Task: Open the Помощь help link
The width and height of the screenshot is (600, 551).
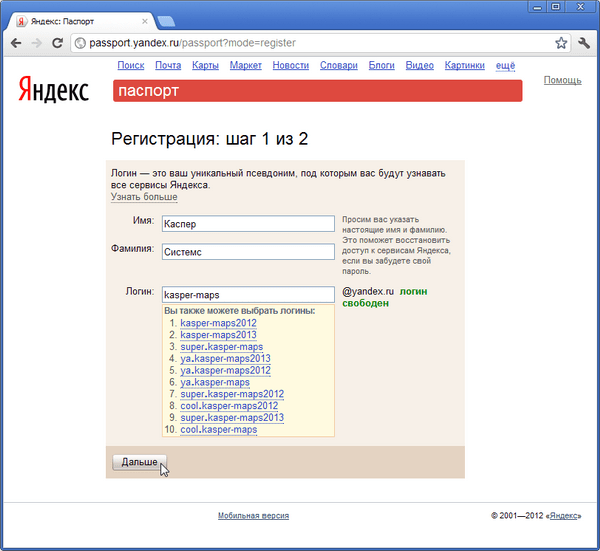Action: point(562,80)
